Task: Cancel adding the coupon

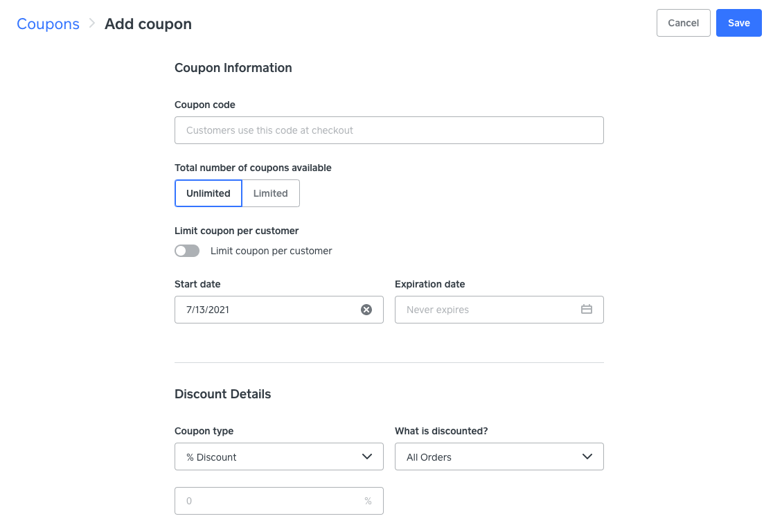Action: coord(683,23)
